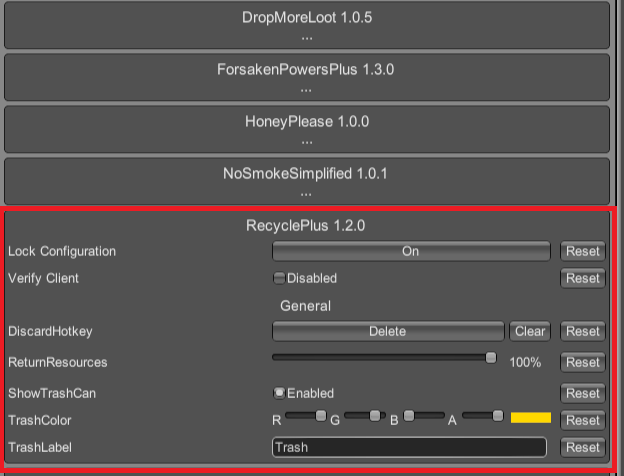Image resolution: width=624 pixels, height=476 pixels.
Task: Click the ShowTrashCan setting label
Action: [52, 393]
